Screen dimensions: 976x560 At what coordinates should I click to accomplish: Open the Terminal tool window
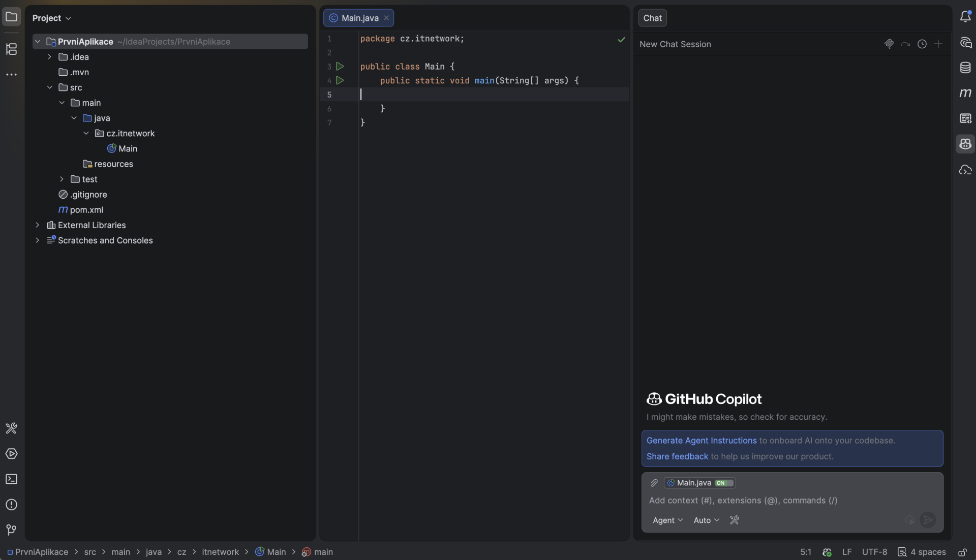pos(11,480)
